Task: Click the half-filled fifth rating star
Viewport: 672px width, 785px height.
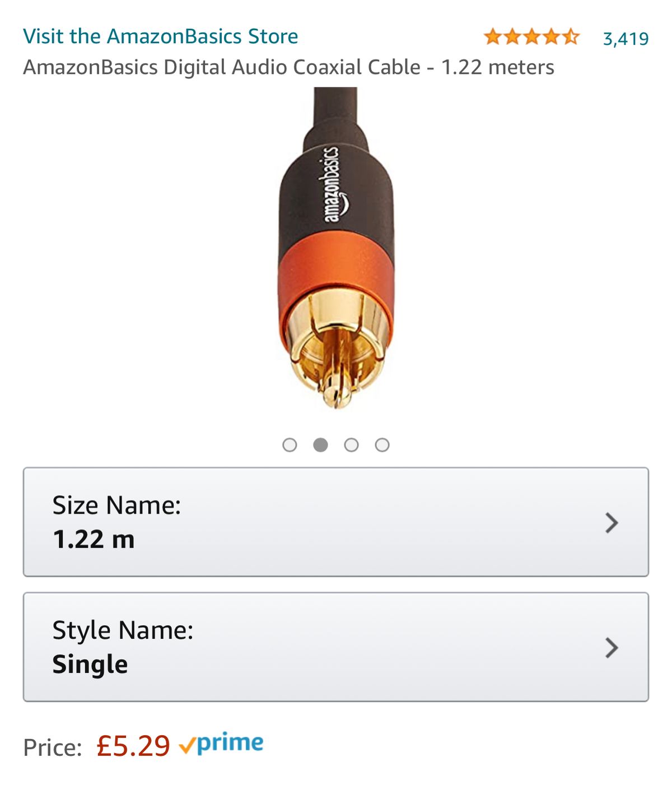Action: [x=571, y=37]
